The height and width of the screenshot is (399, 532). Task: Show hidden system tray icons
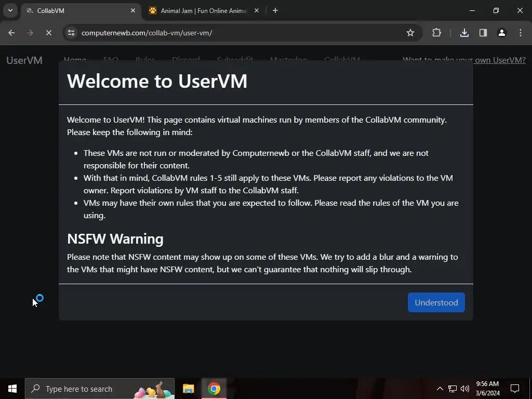coord(440,389)
